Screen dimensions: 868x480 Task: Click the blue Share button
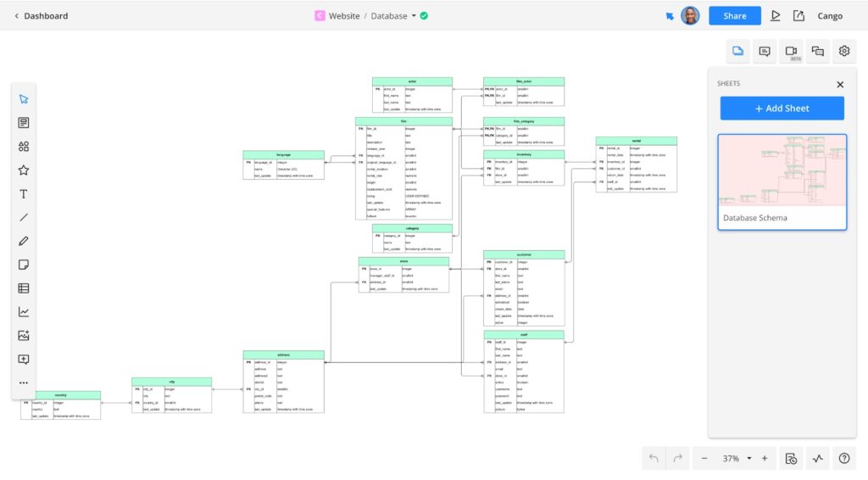pyautogui.click(x=734, y=15)
